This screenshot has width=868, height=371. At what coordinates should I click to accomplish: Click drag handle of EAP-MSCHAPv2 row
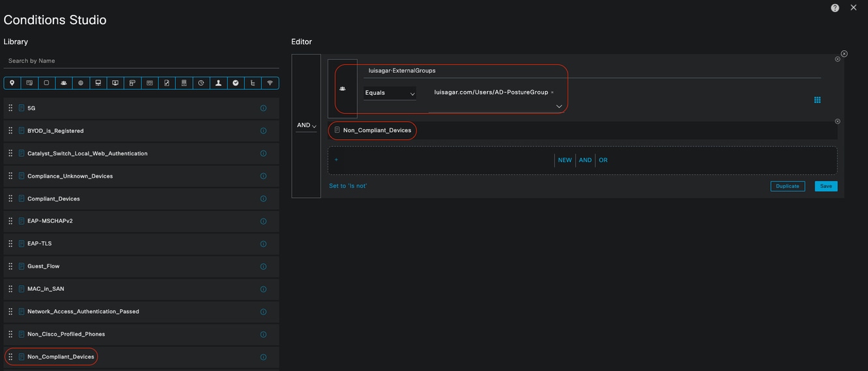tap(10, 221)
